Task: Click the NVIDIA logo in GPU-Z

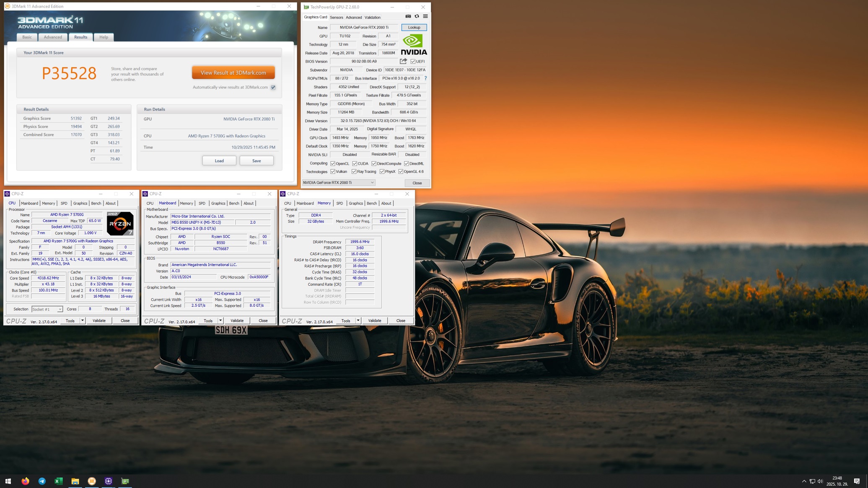Action: (414, 45)
